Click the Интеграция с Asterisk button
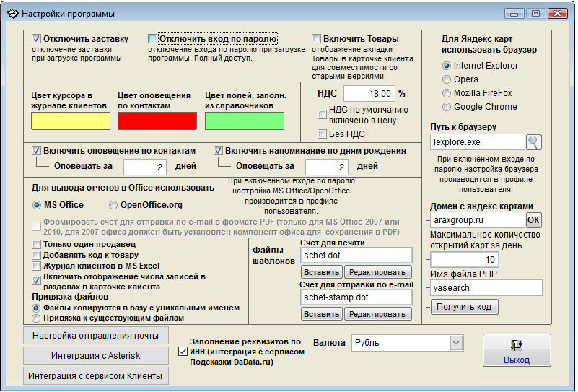 (96, 355)
